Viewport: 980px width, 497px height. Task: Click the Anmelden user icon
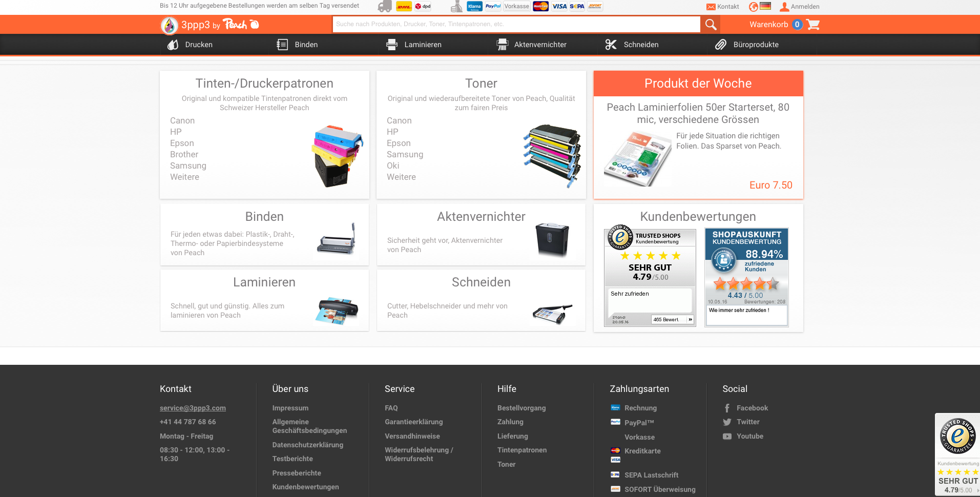(784, 7)
